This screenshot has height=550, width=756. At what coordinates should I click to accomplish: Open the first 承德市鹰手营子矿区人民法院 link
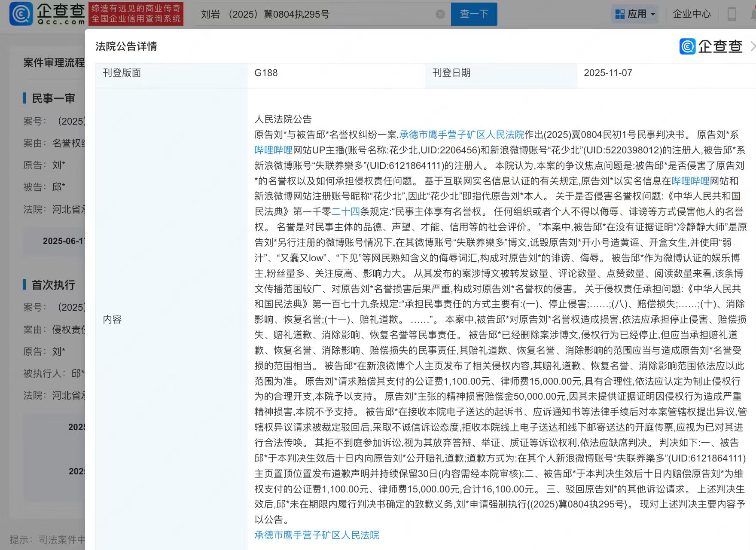[462, 135]
